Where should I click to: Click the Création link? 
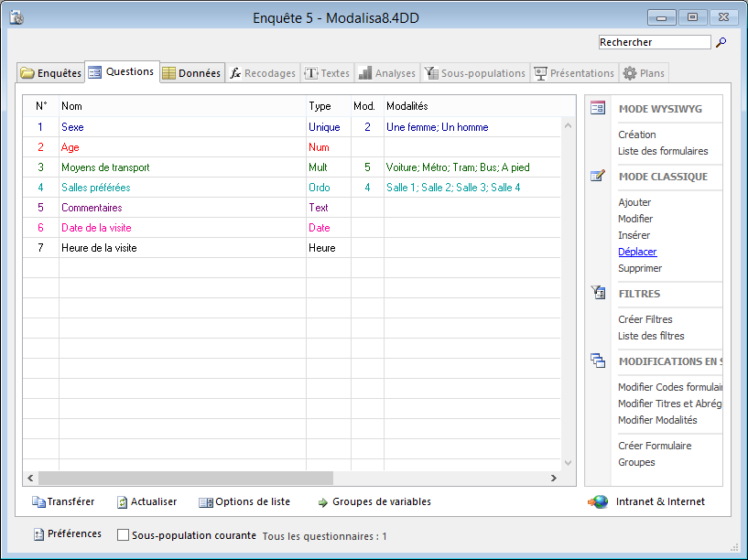click(637, 135)
